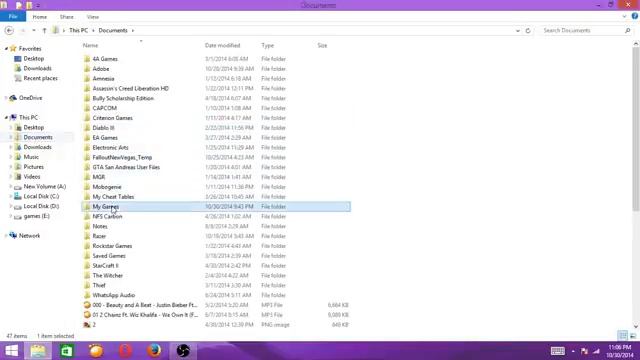Select the Electronic Arts folder icon
This screenshot has width=640, height=360.
(87, 147)
